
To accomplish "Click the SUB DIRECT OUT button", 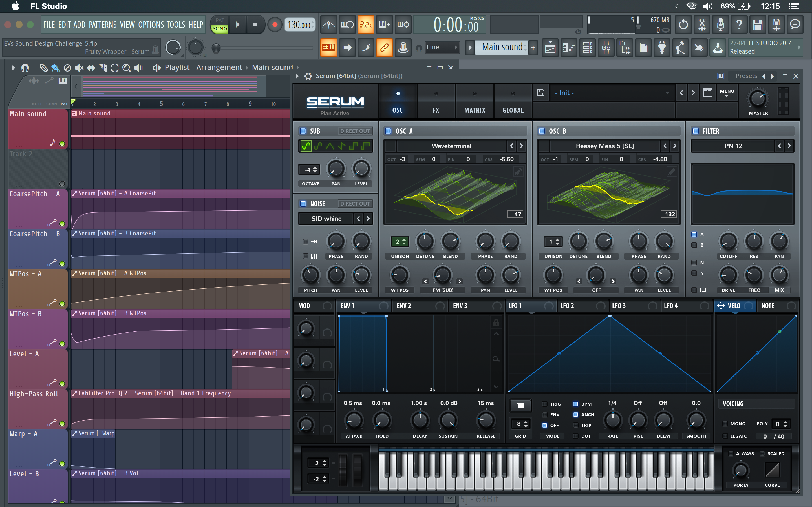I will coord(355,131).
